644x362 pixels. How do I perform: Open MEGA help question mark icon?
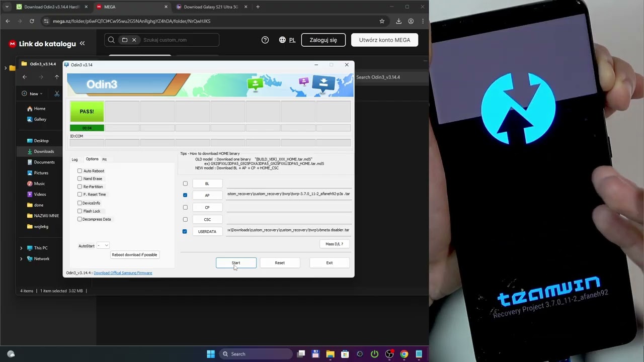(265, 40)
